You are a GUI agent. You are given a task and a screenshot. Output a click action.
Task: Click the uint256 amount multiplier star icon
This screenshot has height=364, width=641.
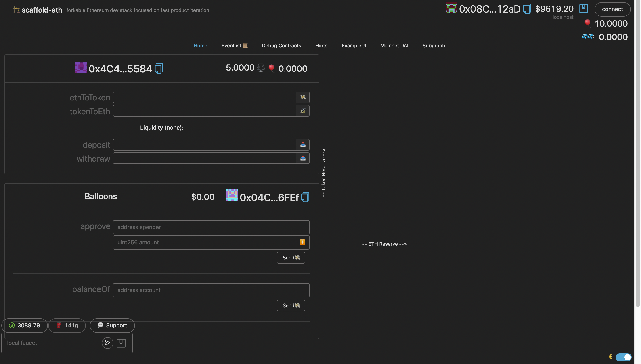[x=302, y=242]
